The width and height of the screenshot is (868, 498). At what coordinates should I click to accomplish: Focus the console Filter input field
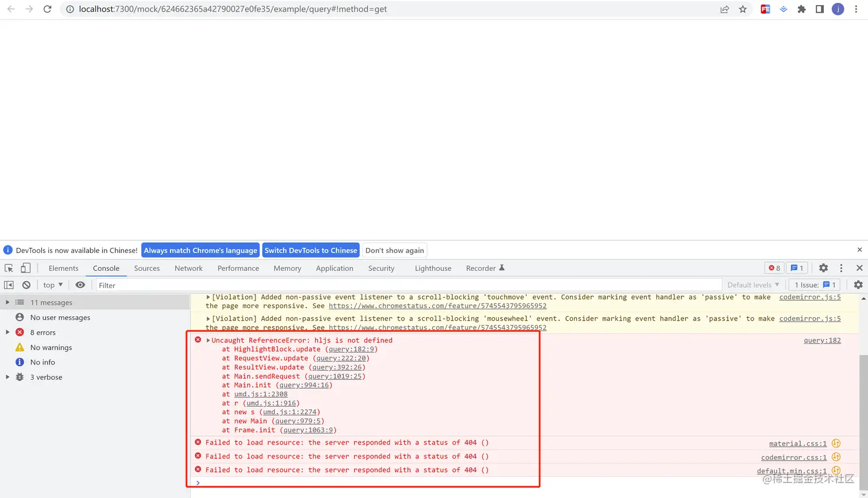(408, 285)
